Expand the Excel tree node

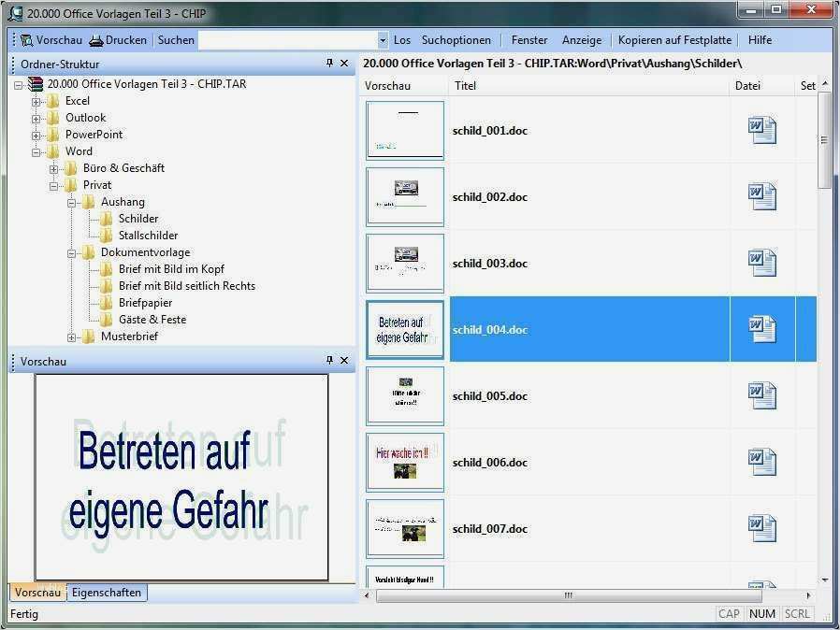[36, 100]
